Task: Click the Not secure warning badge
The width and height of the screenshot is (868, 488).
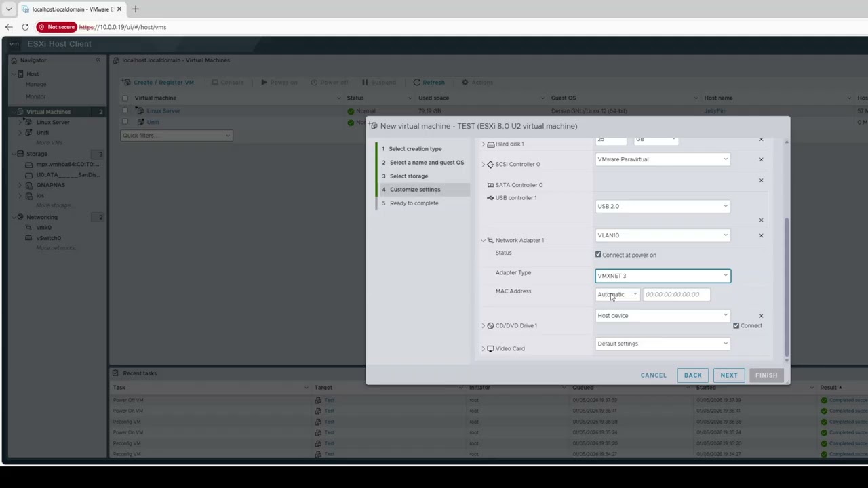Action: point(56,27)
